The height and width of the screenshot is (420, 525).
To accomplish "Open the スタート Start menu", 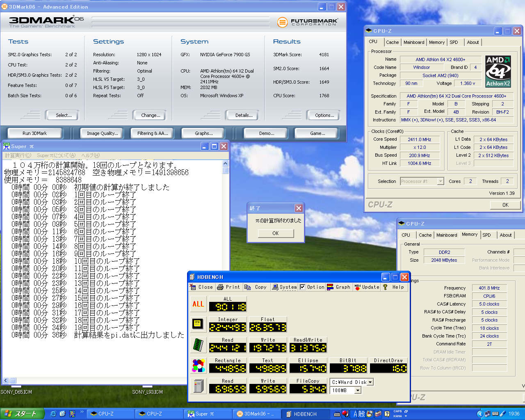I will tap(22, 414).
